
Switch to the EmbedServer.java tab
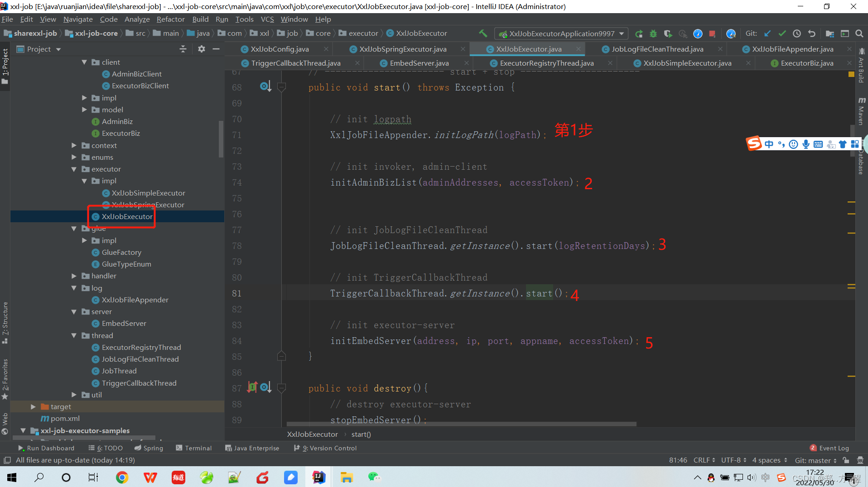coord(419,63)
